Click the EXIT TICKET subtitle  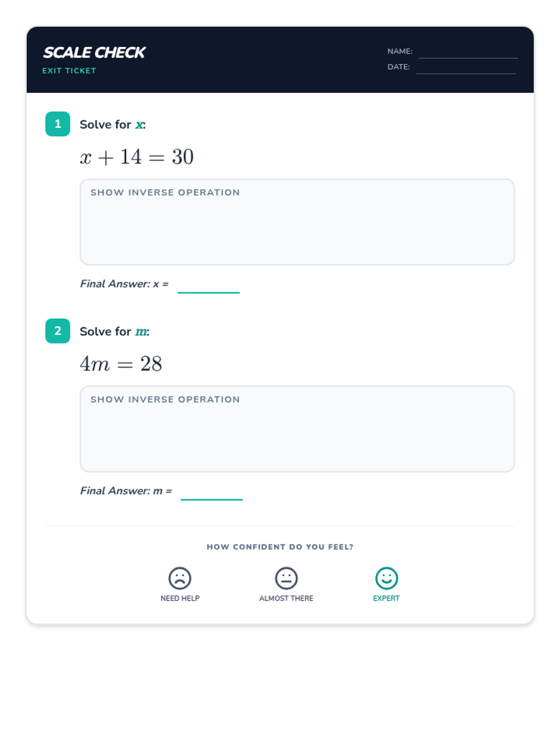69,71
